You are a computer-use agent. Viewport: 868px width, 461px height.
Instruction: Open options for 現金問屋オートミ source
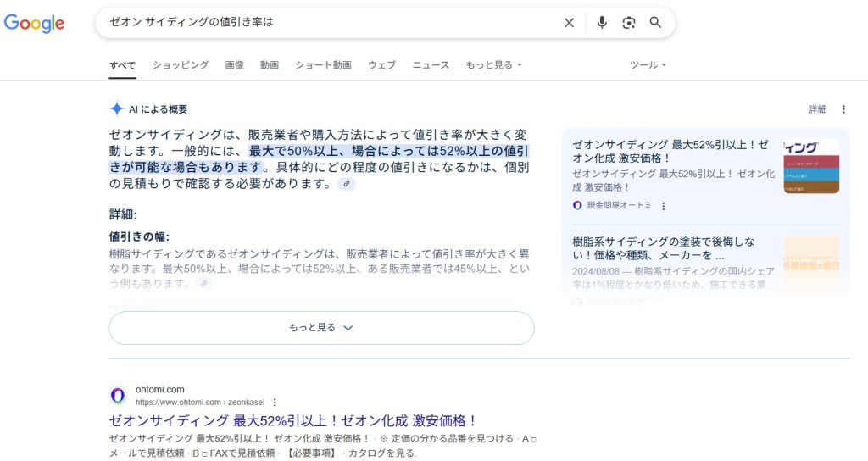pos(663,206)
